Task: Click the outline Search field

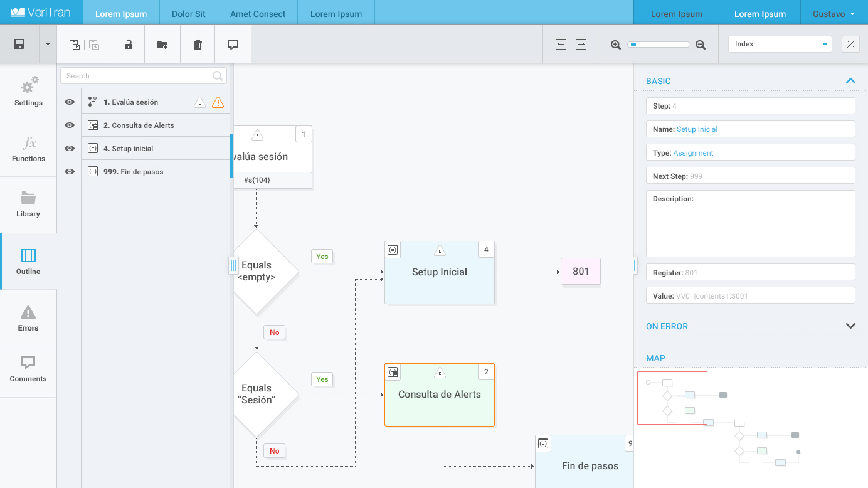Action: [144, 76]
